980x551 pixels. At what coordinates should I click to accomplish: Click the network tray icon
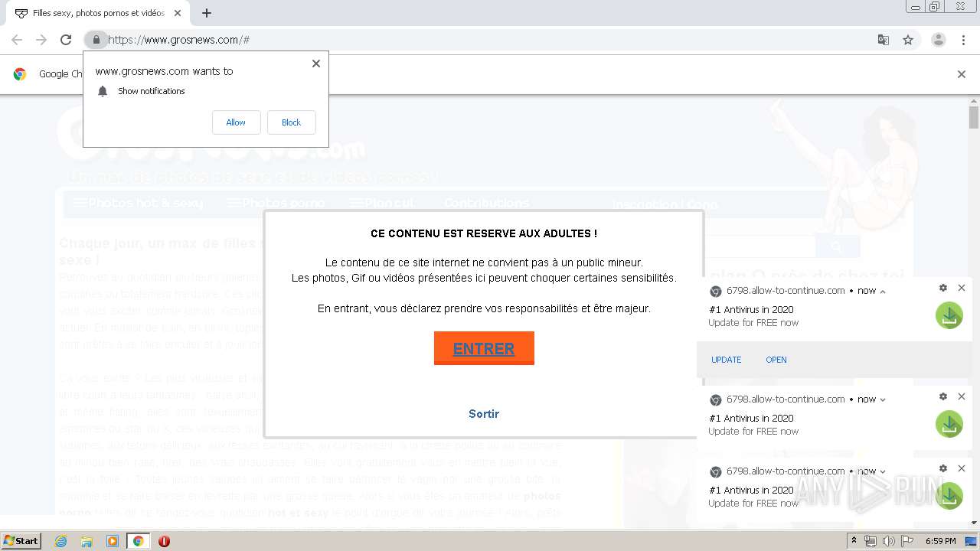870,541
